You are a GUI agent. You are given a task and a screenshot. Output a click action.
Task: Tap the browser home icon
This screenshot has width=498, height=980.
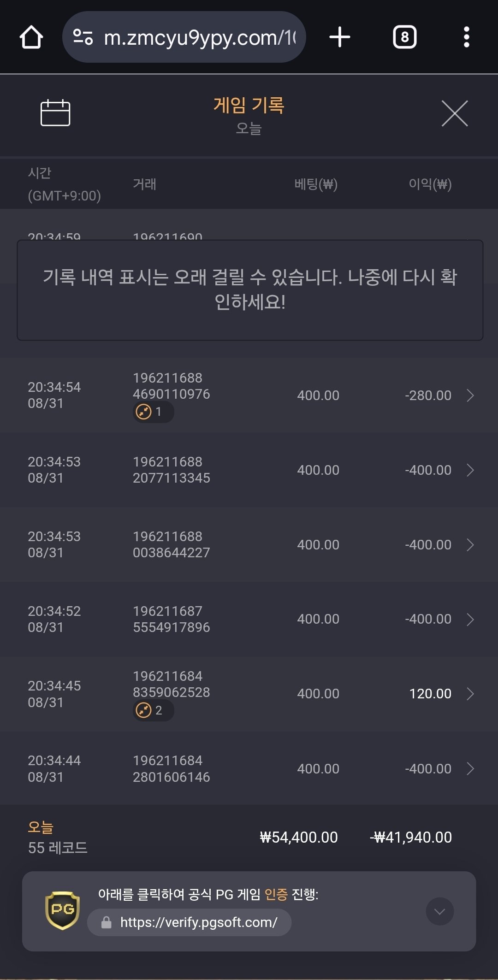(31, 37)
